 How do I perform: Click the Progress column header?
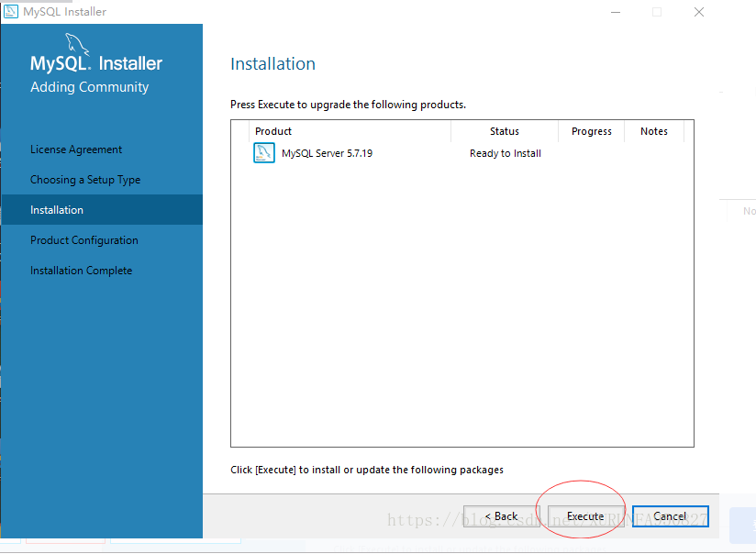coord(592,131)
